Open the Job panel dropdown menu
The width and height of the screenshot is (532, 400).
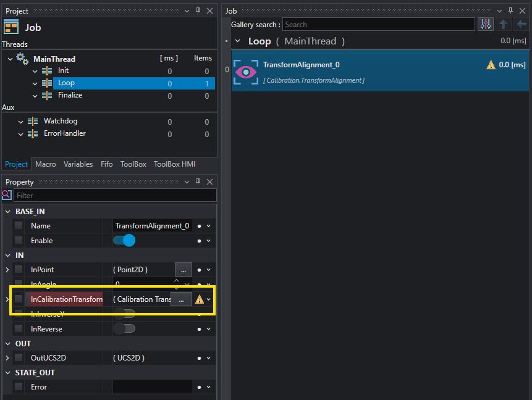[x=499, y=11]
